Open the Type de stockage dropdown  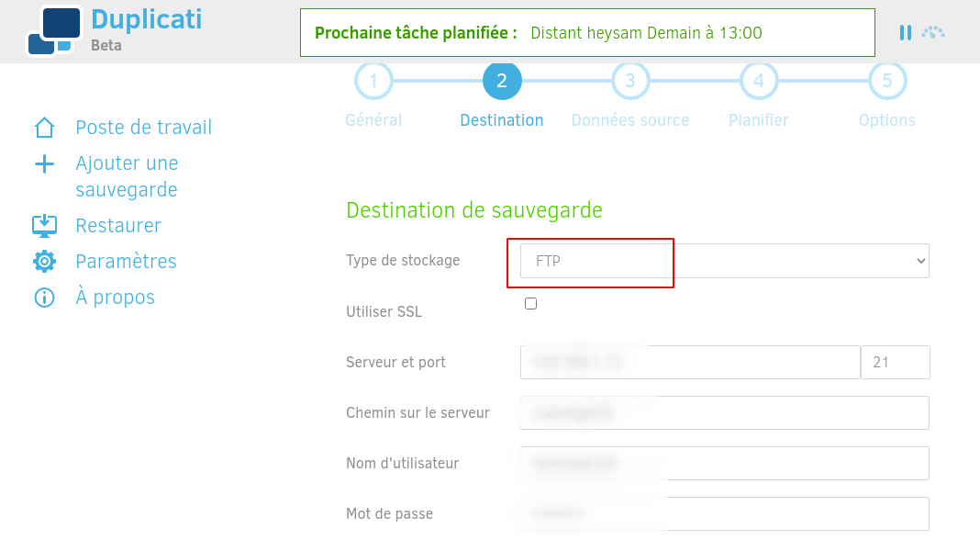pyautogui.click(x=725, y=261)
